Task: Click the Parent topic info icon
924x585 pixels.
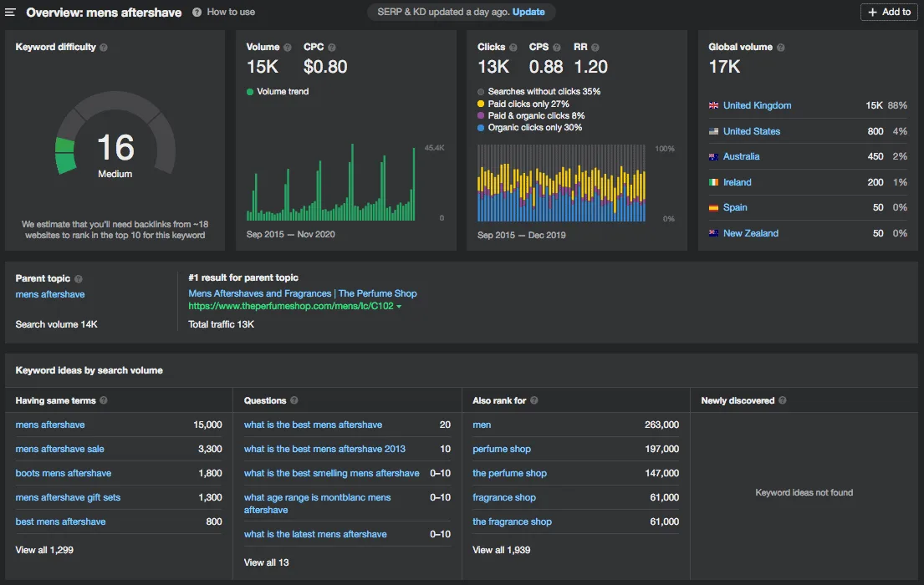Action: [x=79, y=278]
